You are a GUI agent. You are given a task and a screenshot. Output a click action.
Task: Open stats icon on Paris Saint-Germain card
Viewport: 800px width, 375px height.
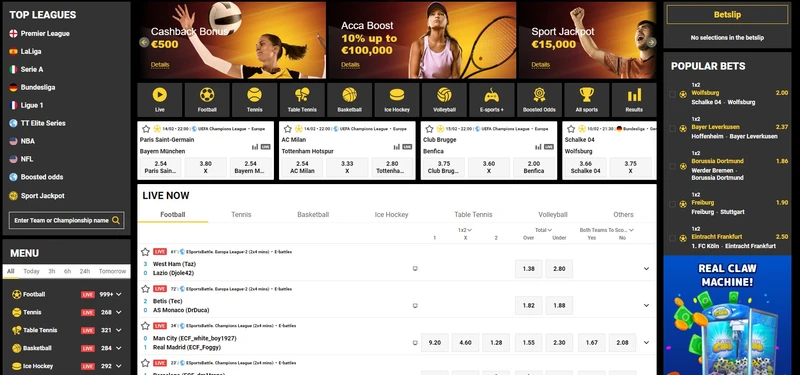(255, 147)
